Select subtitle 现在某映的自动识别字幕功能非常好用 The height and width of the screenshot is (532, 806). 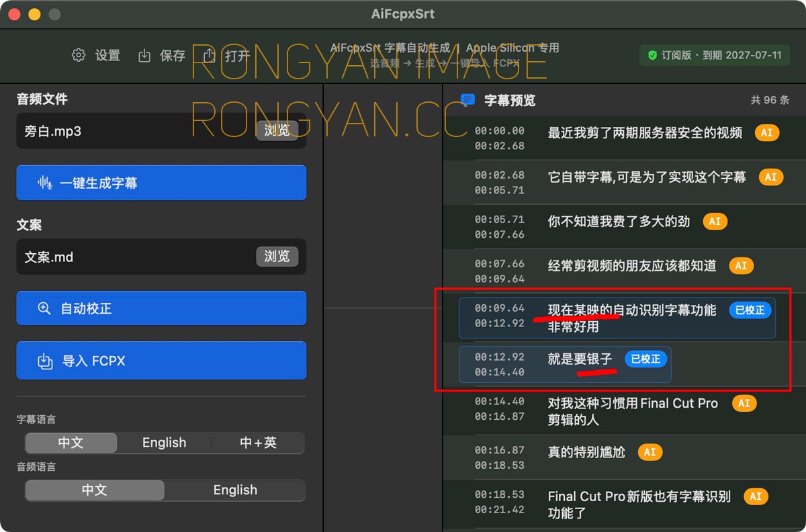[x=632, y=318]
